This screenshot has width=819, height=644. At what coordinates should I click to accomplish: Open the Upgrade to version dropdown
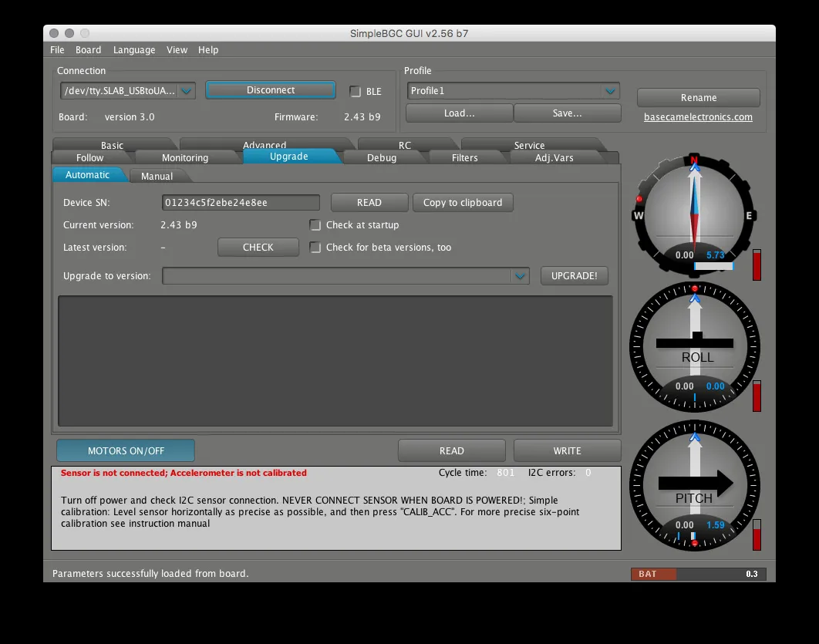345,276
